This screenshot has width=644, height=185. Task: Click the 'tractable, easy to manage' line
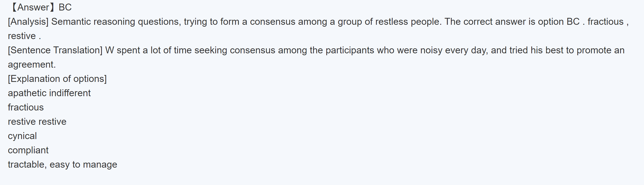point(62,165)
